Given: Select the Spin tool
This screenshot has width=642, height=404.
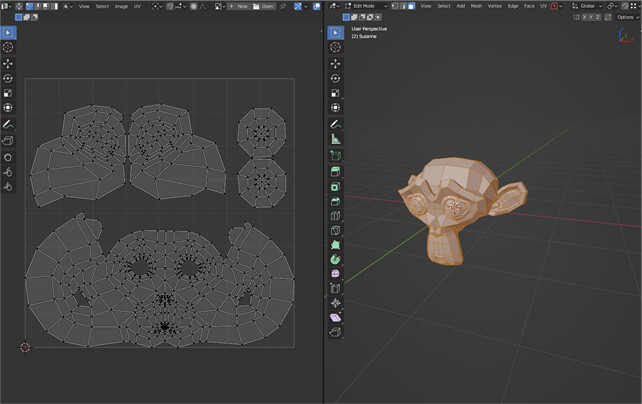Looking at the screenshot, I should [335, 259].
